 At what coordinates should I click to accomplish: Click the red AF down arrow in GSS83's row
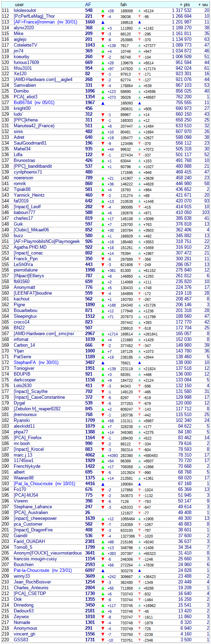103,640
